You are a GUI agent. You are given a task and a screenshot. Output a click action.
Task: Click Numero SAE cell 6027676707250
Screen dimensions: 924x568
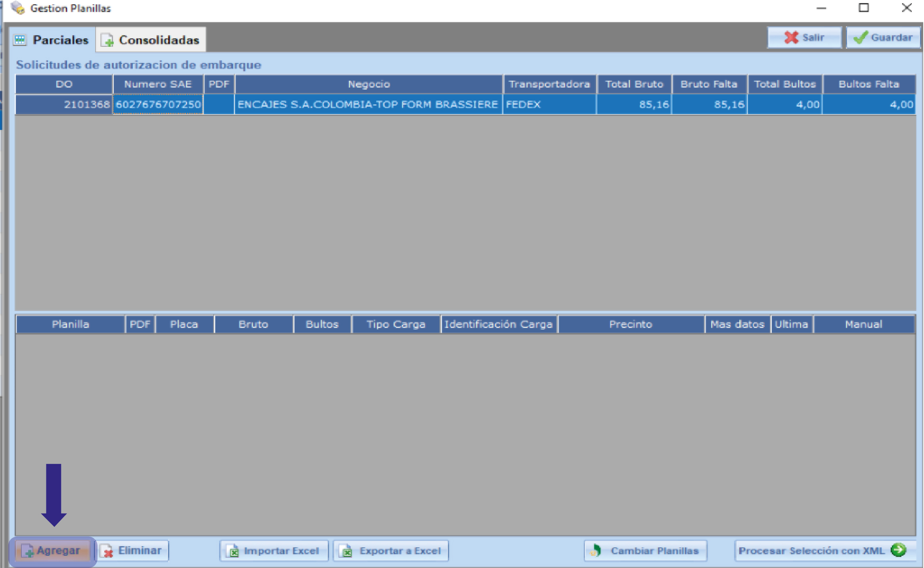tap(158, 105)
